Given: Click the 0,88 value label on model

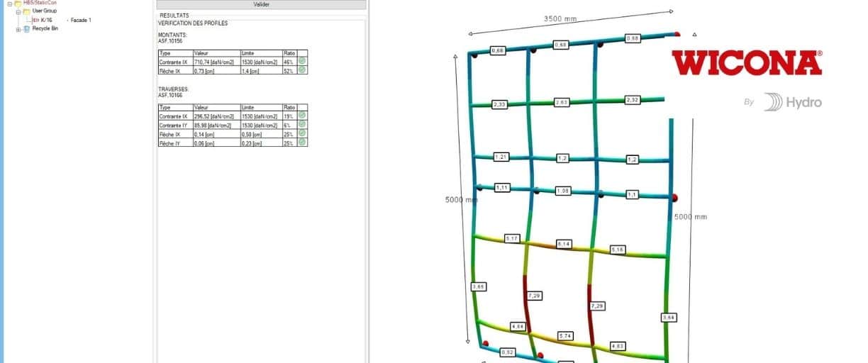Looking at the screenshot, I should click(x=633, y=38).
